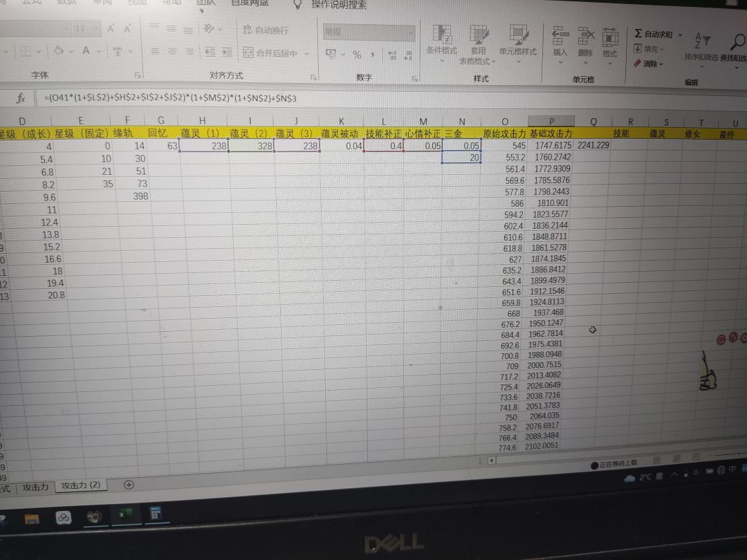Open 单元格样式 cell styles
The height and width of the screenshot is (560, 747).
(518, 42)
